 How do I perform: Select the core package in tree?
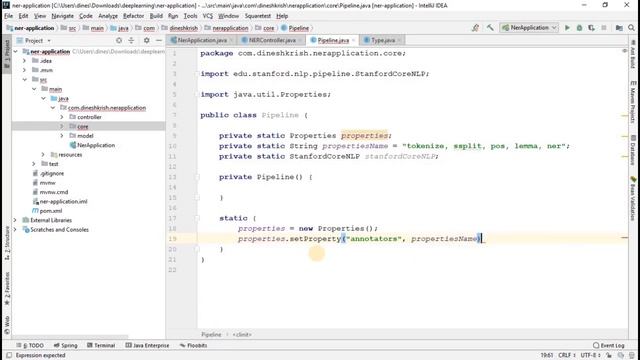(x=82, y=127)
